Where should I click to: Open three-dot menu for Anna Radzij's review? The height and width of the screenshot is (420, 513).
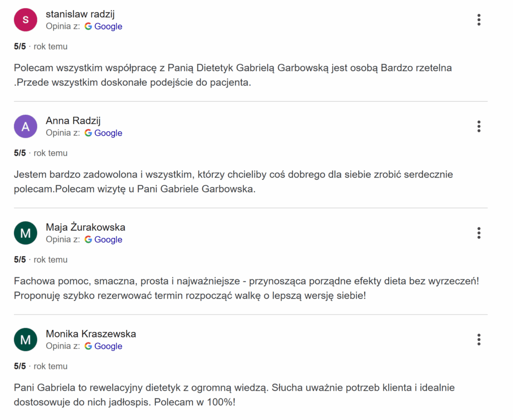479,127
